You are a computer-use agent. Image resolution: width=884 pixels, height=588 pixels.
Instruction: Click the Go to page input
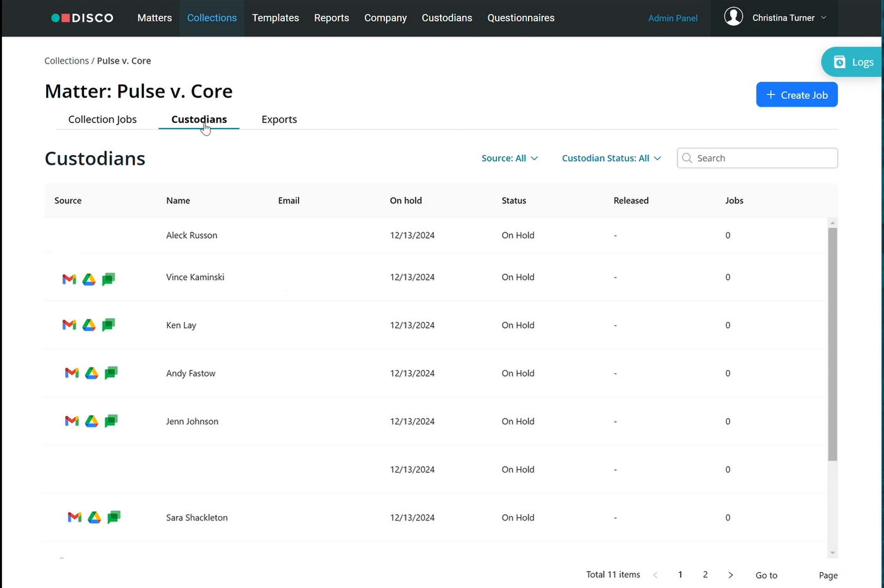pos(797,575)
